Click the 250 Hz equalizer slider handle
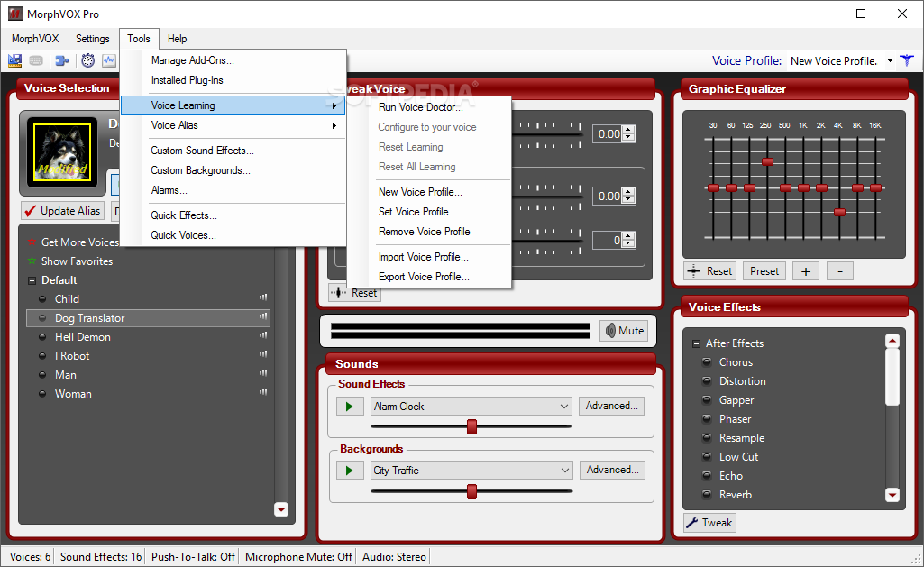This screenshot has height=567, width=924. click(x=767, y=161)
